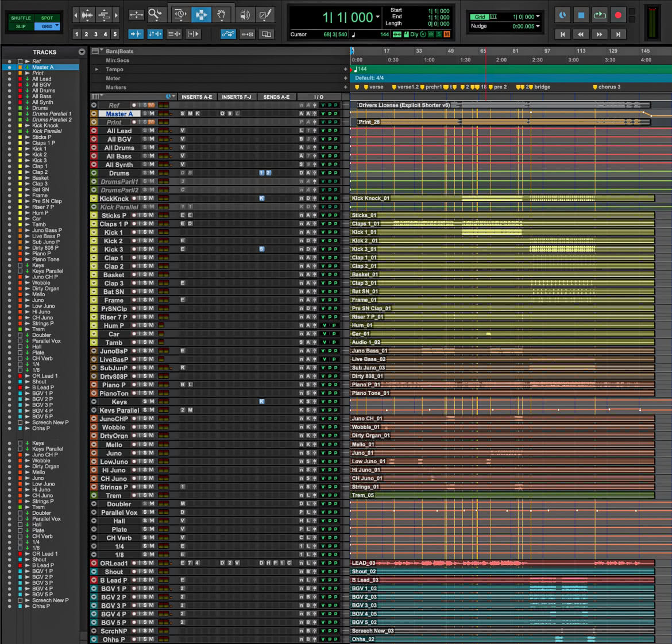Click the INSERTS A-E column header
This screenshot has height=644, width=672.
196,97
